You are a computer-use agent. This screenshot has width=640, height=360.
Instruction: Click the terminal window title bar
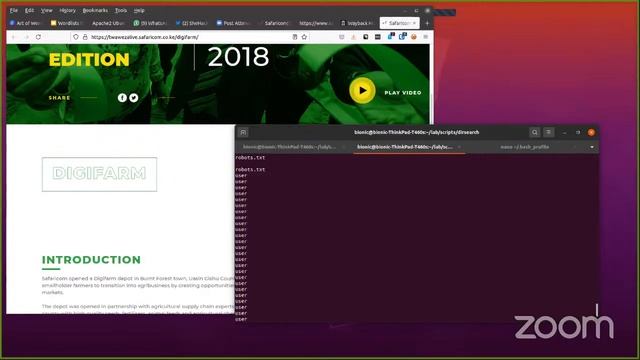pyautogui.click(x=417, y=132)
